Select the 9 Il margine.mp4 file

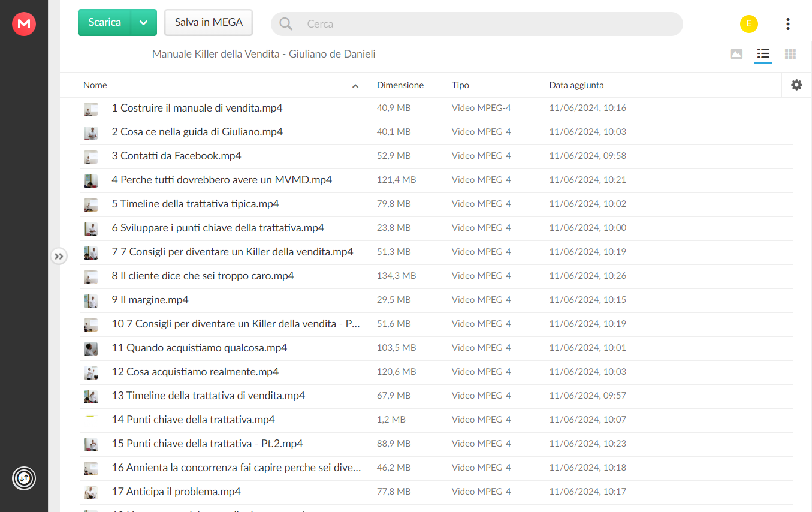tap(436, 300)
